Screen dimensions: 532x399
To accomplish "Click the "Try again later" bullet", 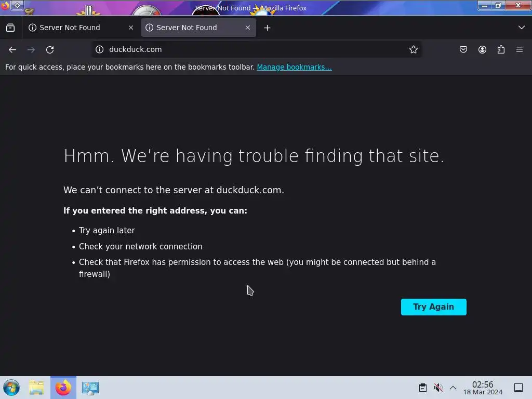I will tap(107, 230).
